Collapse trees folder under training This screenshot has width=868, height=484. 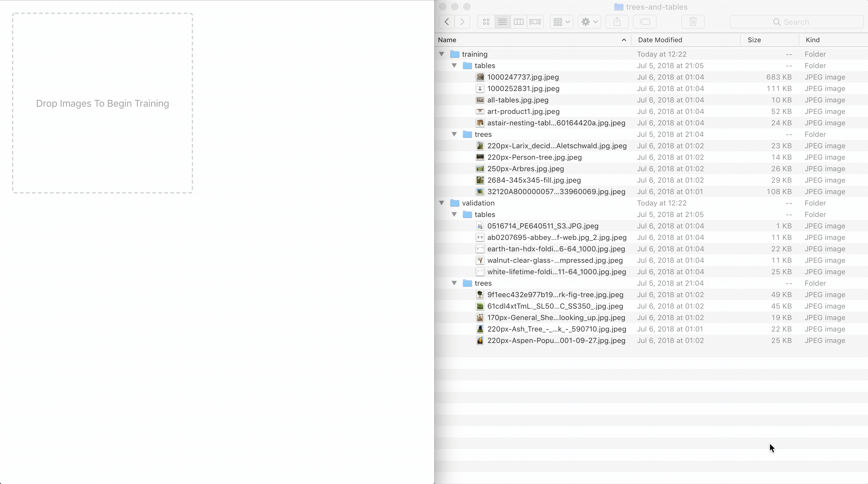[454, 134]
